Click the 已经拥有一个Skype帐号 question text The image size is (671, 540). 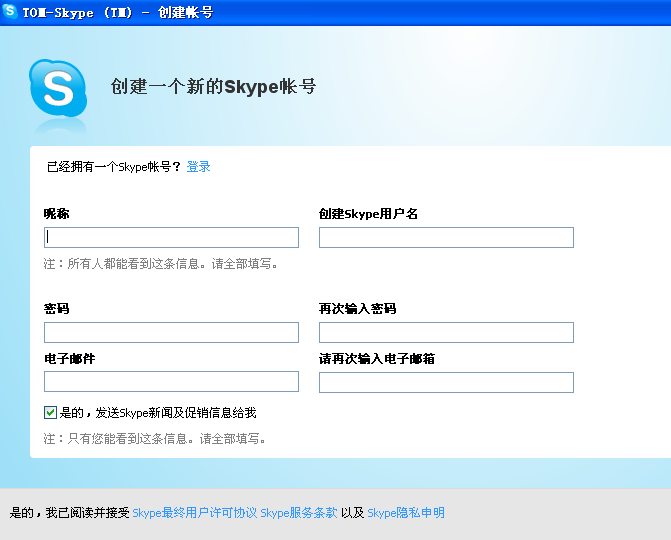[113, 167]
